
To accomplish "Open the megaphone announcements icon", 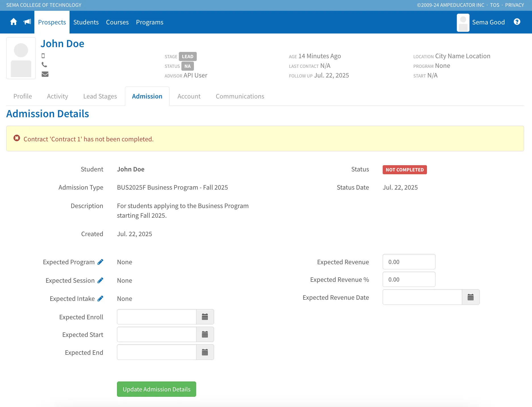I will tap(27, 22).
